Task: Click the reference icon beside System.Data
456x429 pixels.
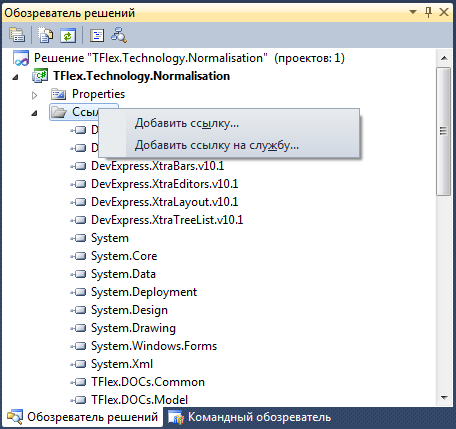Action: [78, 274]
